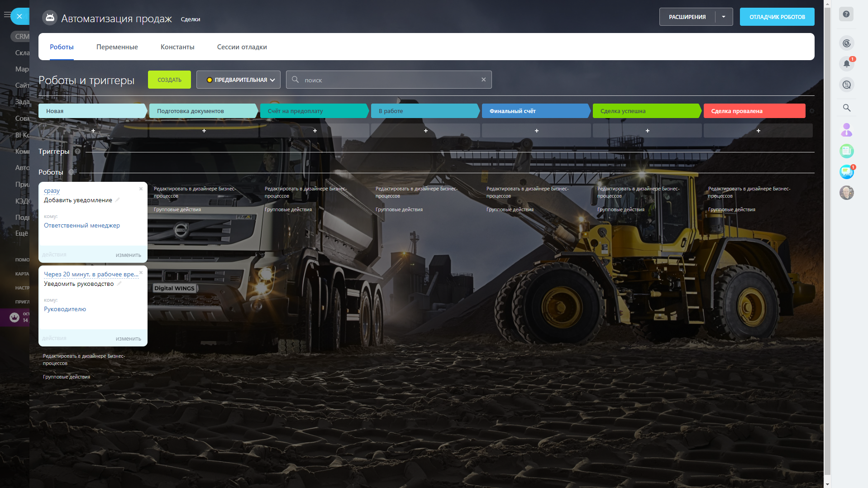
Task: Clear the search field with the X
Action: tap(483, 80)
